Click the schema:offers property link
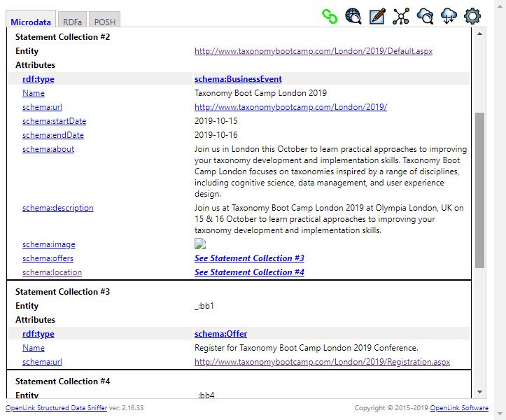Viewport: 506px width, 420px height. point(48,258)
